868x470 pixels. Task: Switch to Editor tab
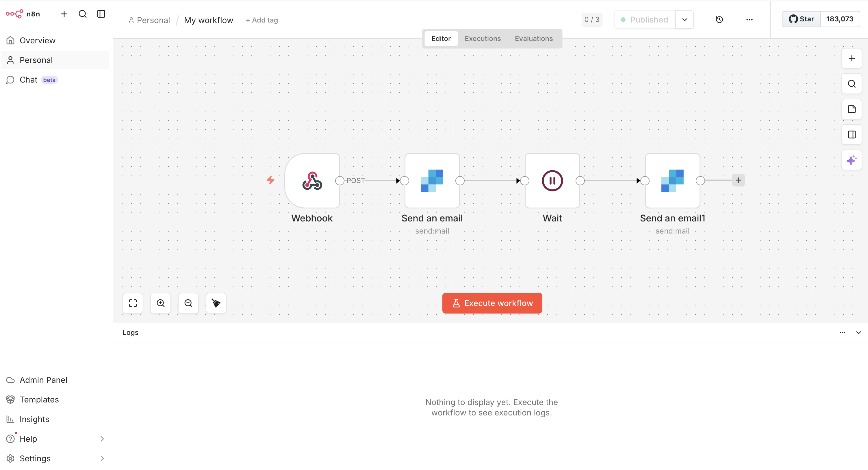point(441,38)
